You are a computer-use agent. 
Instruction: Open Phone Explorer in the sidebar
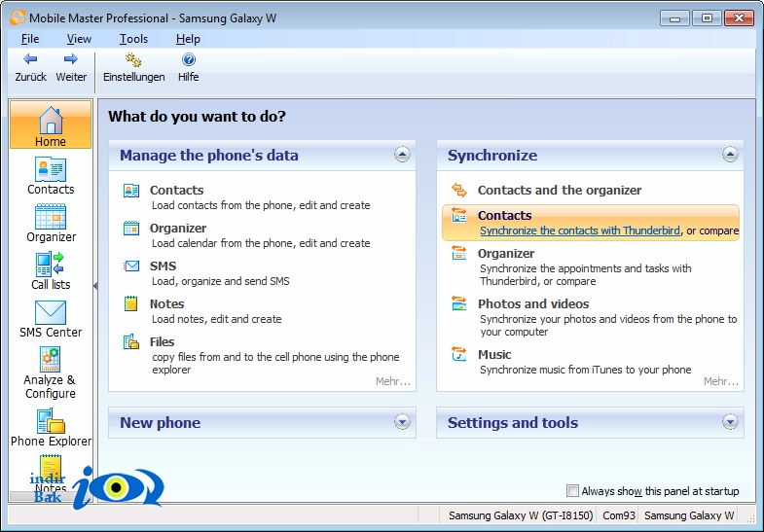click(51, 427)
